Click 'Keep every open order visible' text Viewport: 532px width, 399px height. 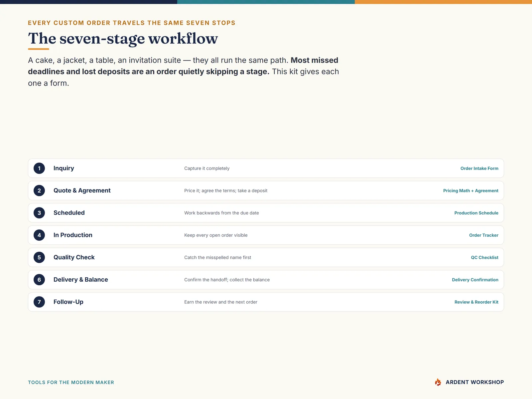pyautogui.click(x=216, y=235)
